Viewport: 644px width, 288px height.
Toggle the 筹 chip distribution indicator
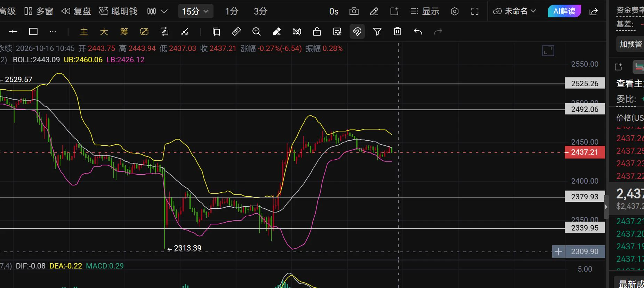(x=124, y=32)
